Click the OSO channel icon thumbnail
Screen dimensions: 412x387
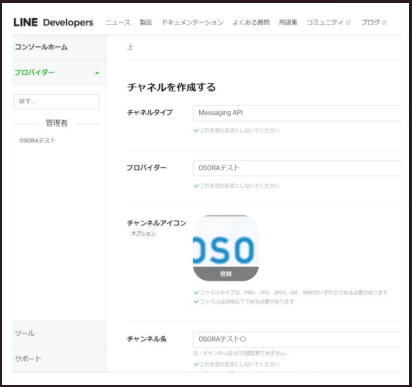tap(226, 248)
